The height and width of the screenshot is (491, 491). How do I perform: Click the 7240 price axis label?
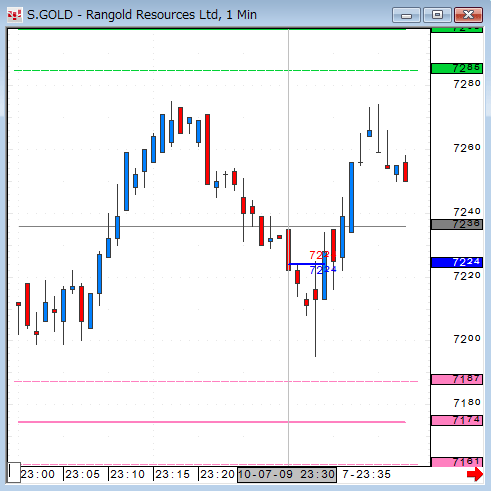(x=467, y=212)
